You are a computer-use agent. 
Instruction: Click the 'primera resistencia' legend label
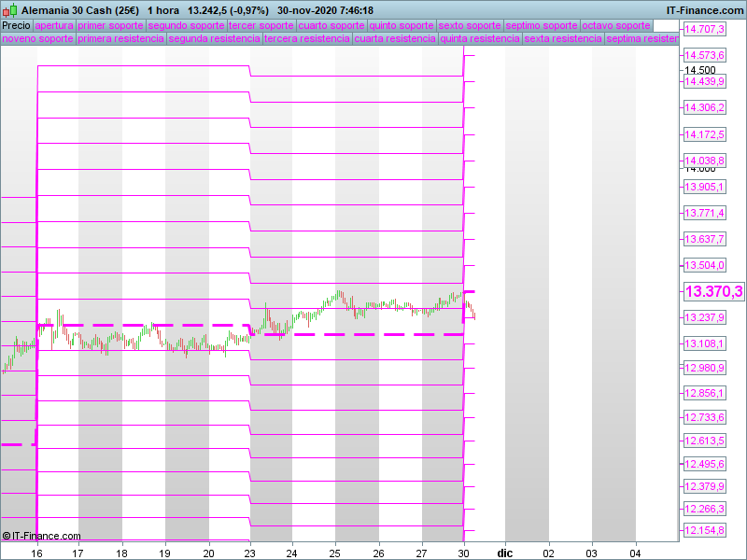click(x=120, y=39)
